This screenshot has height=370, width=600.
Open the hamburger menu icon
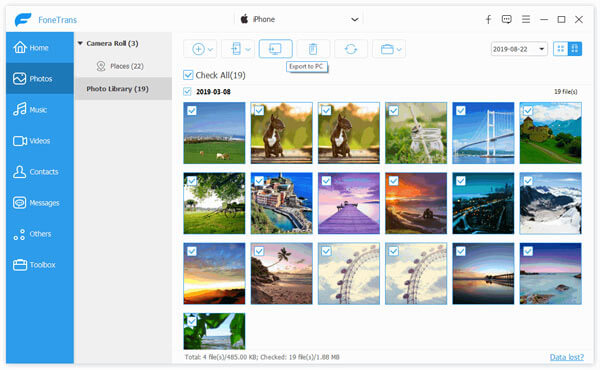pyautogui.click(x=526, y=19)
